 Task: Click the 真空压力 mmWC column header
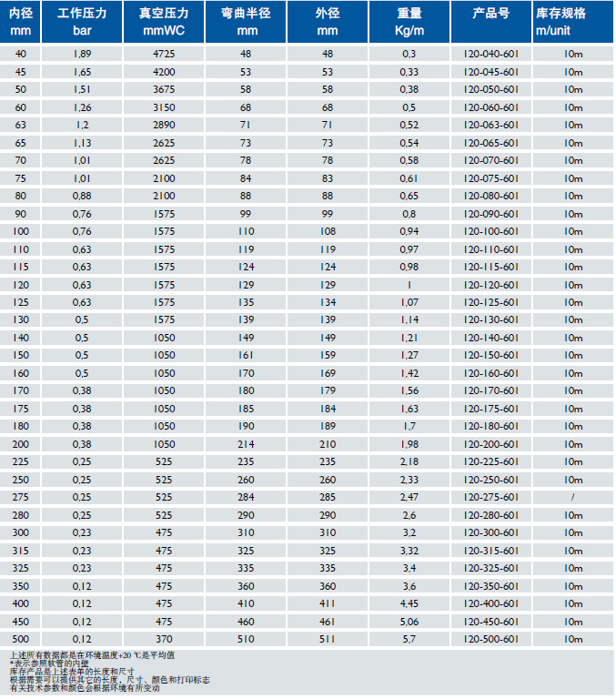(164, 22)
